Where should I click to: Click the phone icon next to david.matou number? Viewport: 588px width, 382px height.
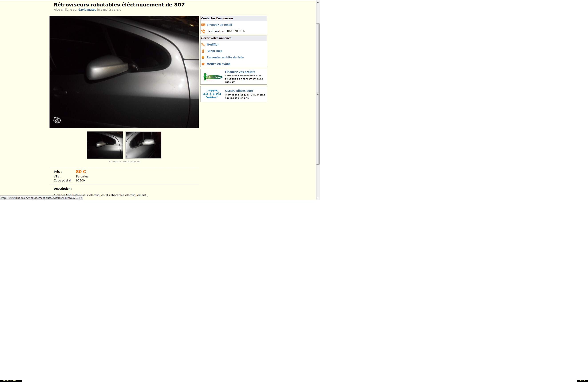[x=203, y=31]
